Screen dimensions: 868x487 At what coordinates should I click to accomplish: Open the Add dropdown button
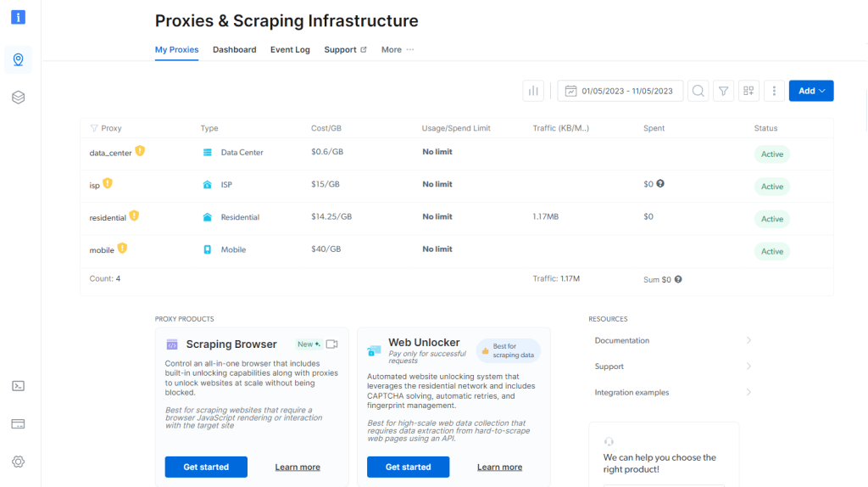click(x=811, y=91)
